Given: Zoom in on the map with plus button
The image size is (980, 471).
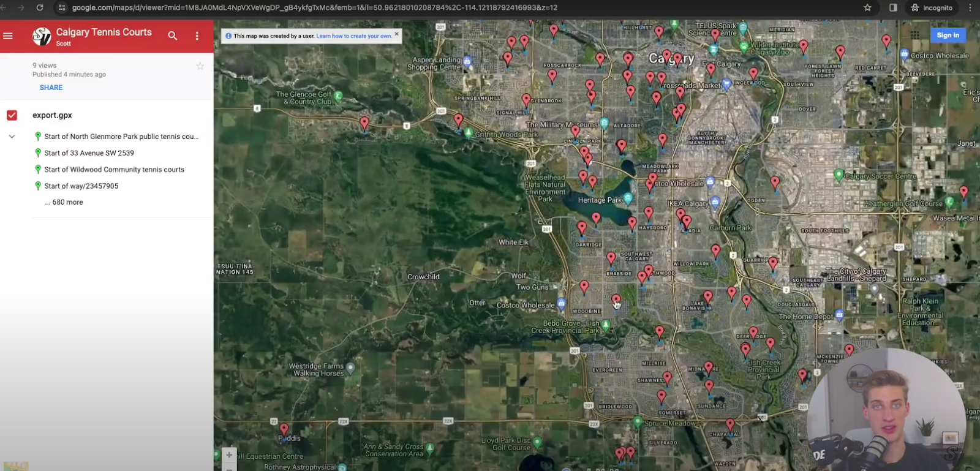Looking at the screenshot, I should pos(229,455).
